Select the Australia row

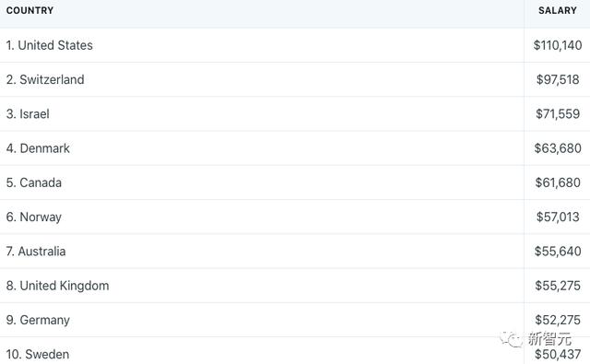coord(295,252)
